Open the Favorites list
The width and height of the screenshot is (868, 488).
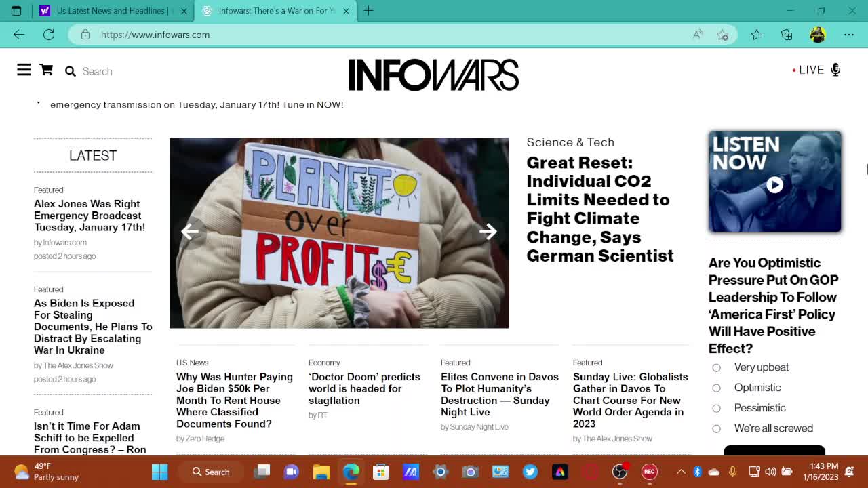757,35
